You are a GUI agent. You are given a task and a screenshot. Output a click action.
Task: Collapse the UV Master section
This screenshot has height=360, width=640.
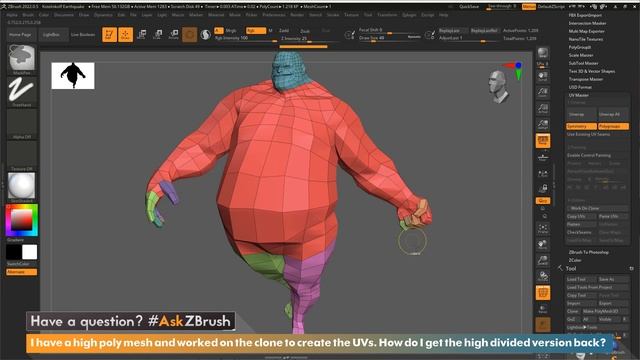[579, 95]
